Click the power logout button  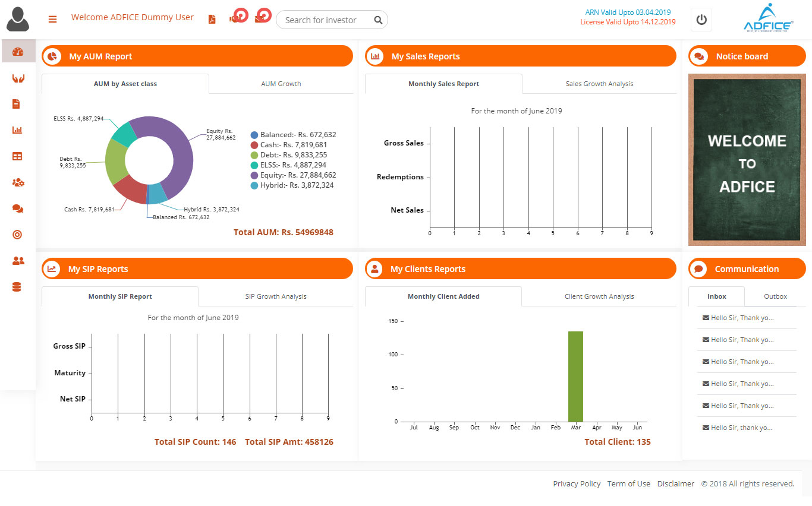pyautogui.click(x=701, y=20)
